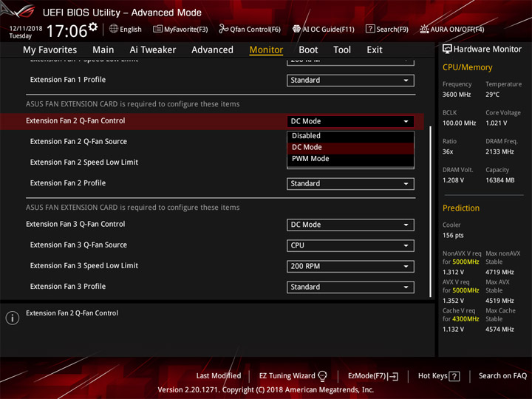Open Extension Fan 3 Speed Low Limit dropdown
532x399 pixels.
tap(350, 266)
